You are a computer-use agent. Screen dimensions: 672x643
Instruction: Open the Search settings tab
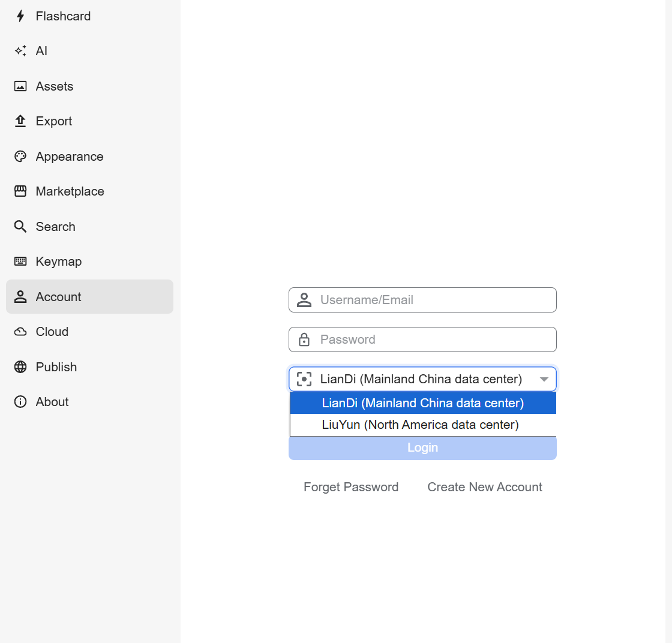click(55, 227)
